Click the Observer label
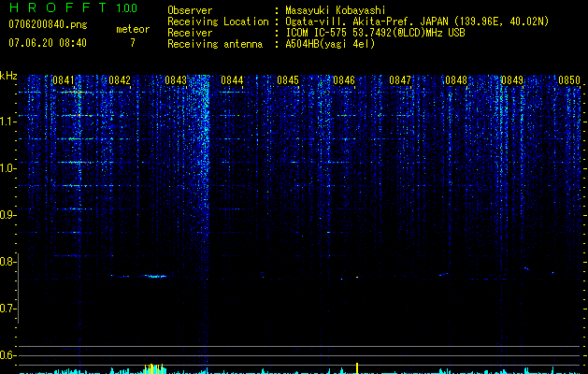 coord(190,10)
